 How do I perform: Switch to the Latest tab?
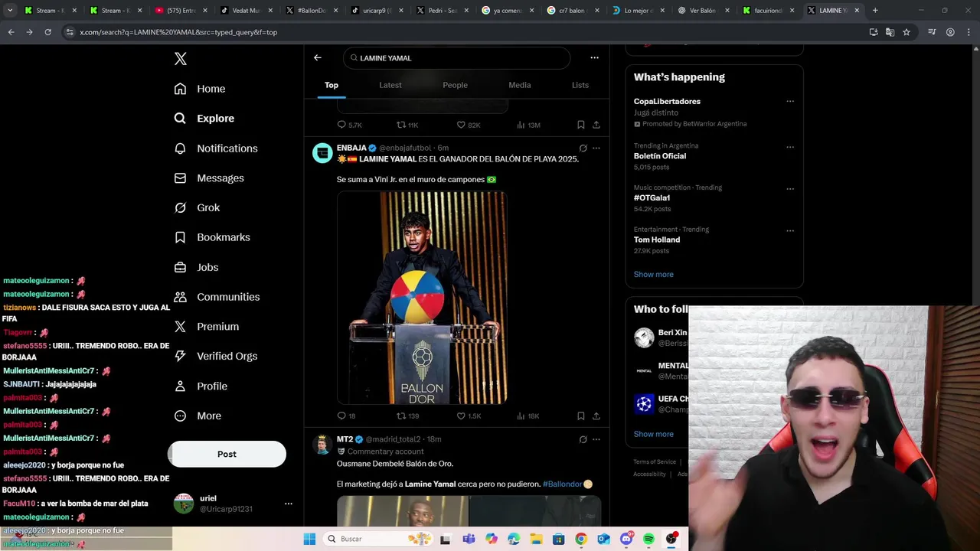point(390,85)
